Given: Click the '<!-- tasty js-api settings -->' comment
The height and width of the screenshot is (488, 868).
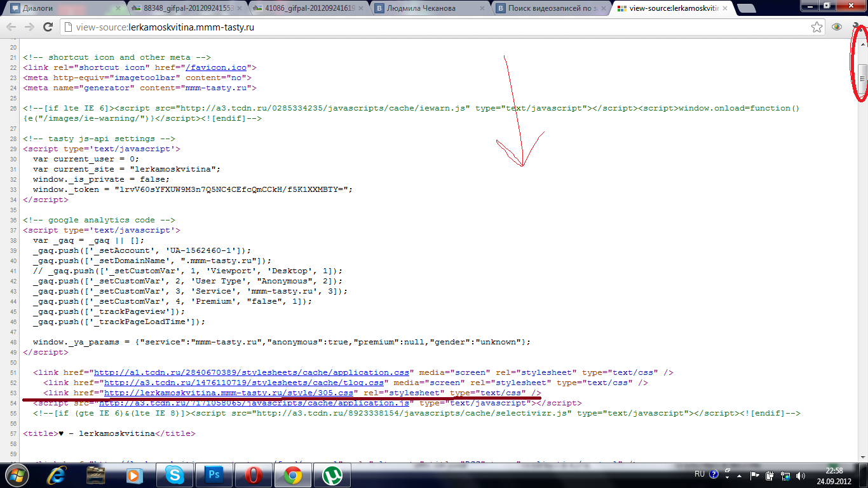Looking at the screenshot, I should click(x=99, y=139).
